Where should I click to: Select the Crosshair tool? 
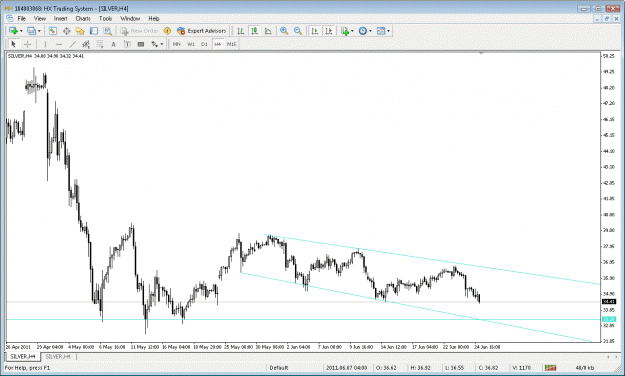[28, 44]
